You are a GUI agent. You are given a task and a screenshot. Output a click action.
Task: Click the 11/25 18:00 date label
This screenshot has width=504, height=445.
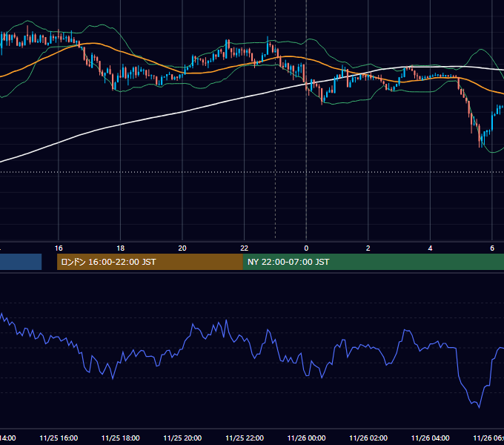pyautogui.click(x=121, y=438)
